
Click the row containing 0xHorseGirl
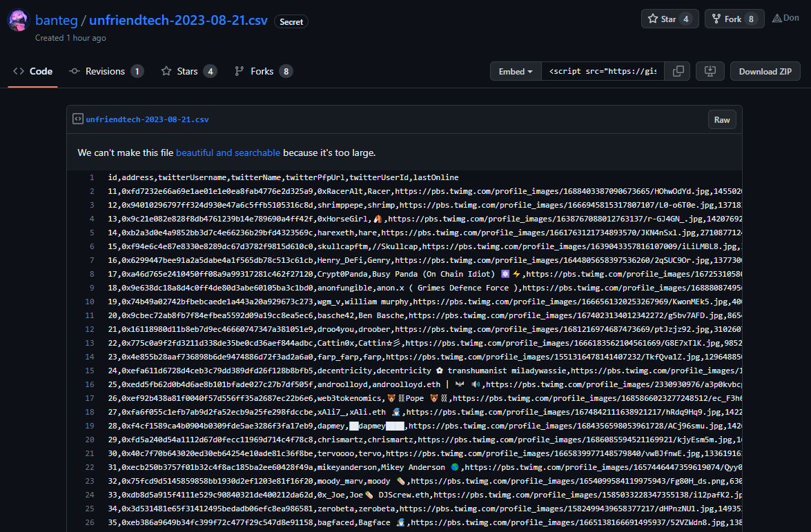[424, 219]
